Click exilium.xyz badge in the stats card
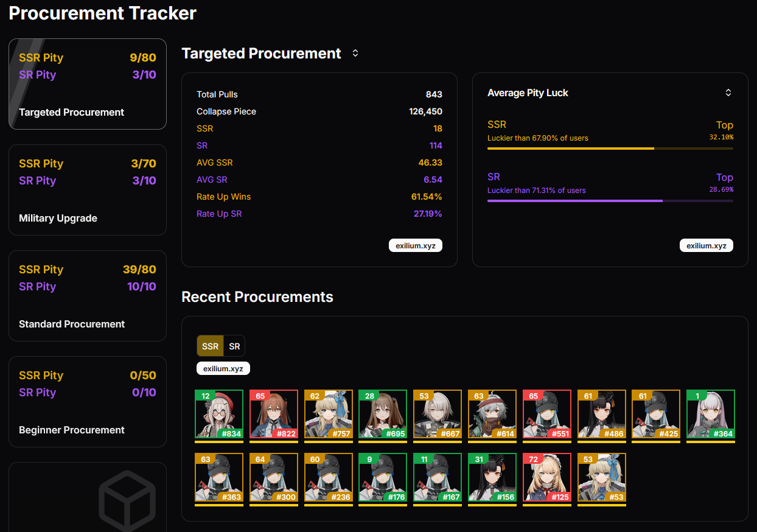This screenshot has height=532, width=757. 416,246
